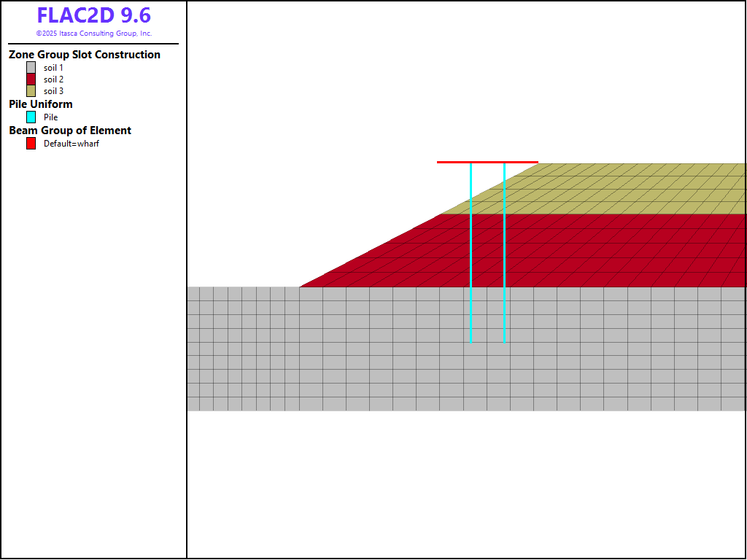Select the red Default=wharf legend swatch
This screenshot has height=560, width=747.
pyautogui.click(x=31, y=144)
